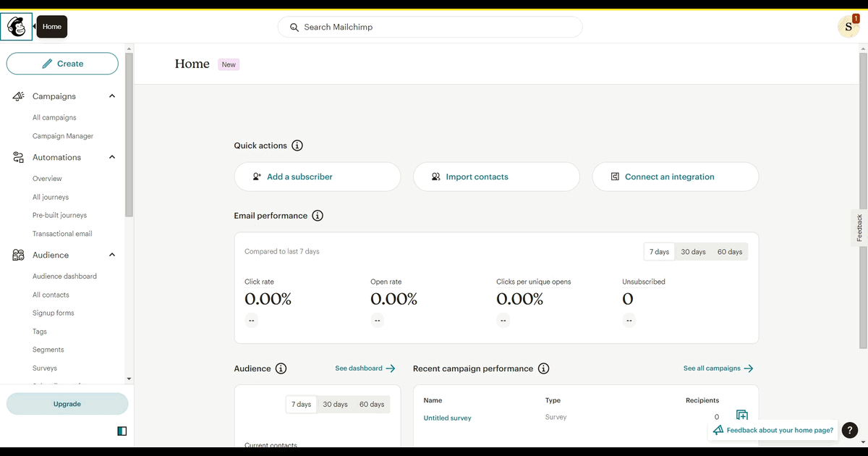
Task: Open Automations Overview in sidebar
Action: tap(47, 179)
